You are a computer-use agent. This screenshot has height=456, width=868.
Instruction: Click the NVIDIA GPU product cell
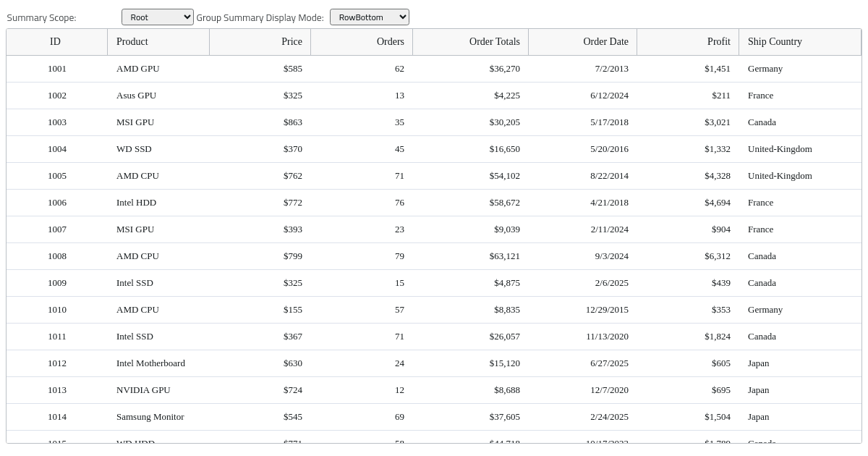tap(158, 390)
